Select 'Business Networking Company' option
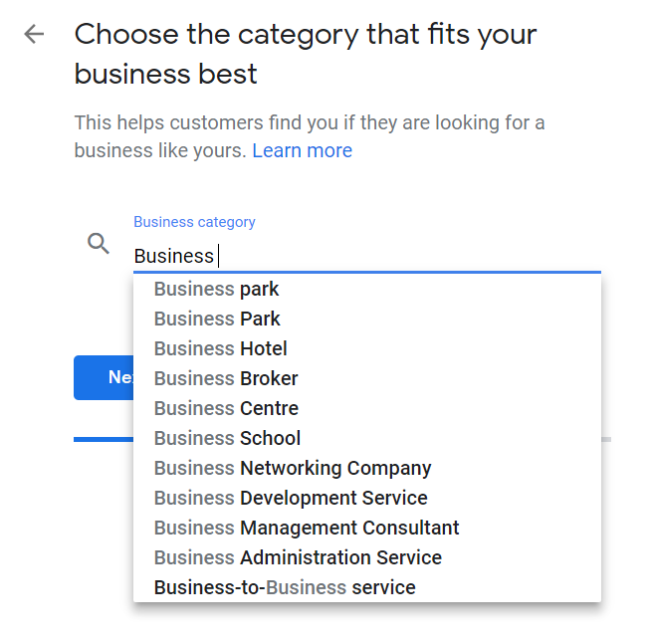Screen dimensions: 653x644 point(367,468)
